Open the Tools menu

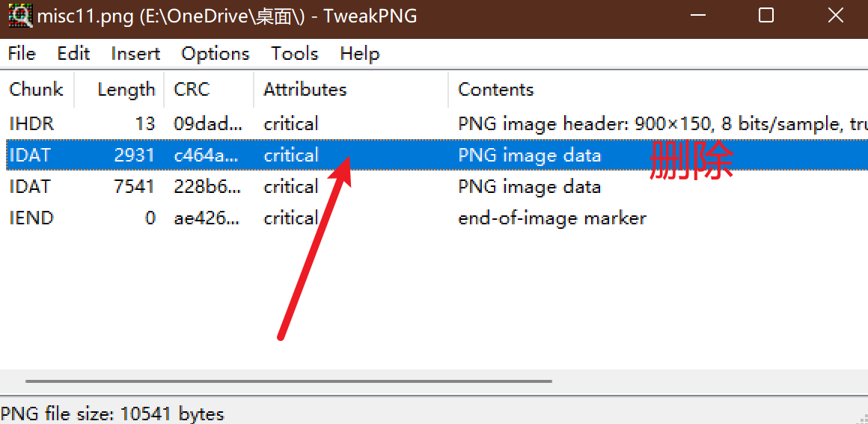(295, 54)
